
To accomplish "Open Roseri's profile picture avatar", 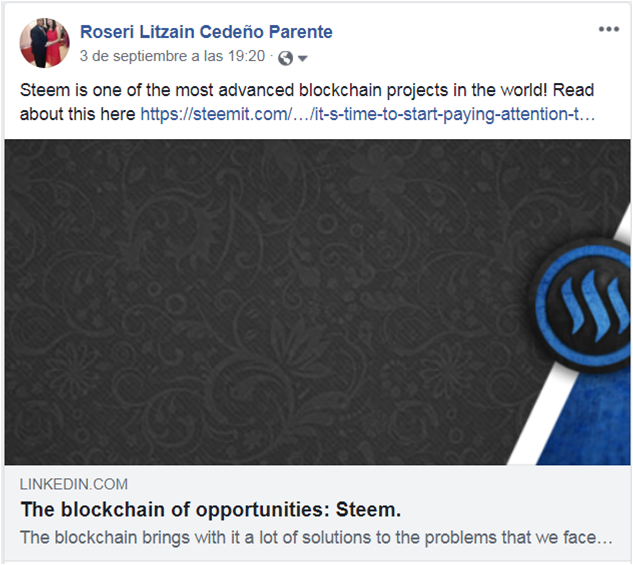I will click(44, 43).
